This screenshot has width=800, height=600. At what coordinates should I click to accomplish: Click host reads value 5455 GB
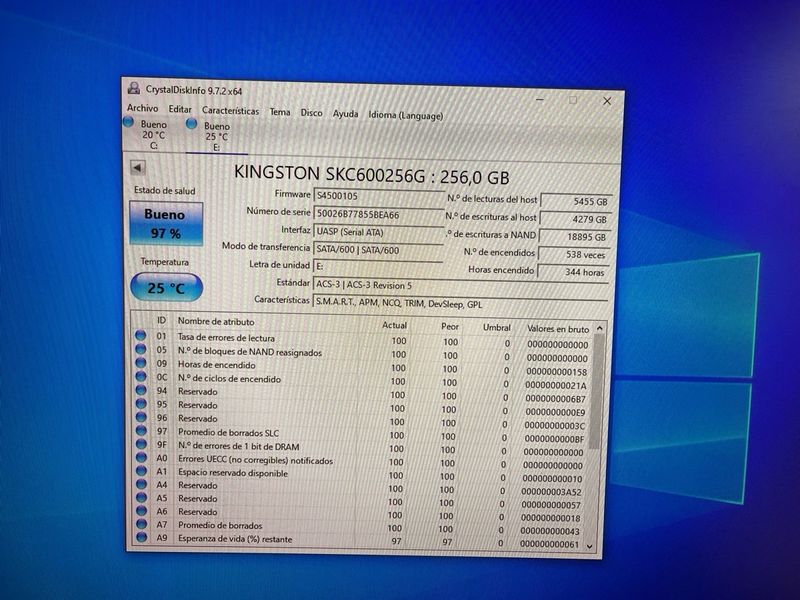(x=576, y=202)
